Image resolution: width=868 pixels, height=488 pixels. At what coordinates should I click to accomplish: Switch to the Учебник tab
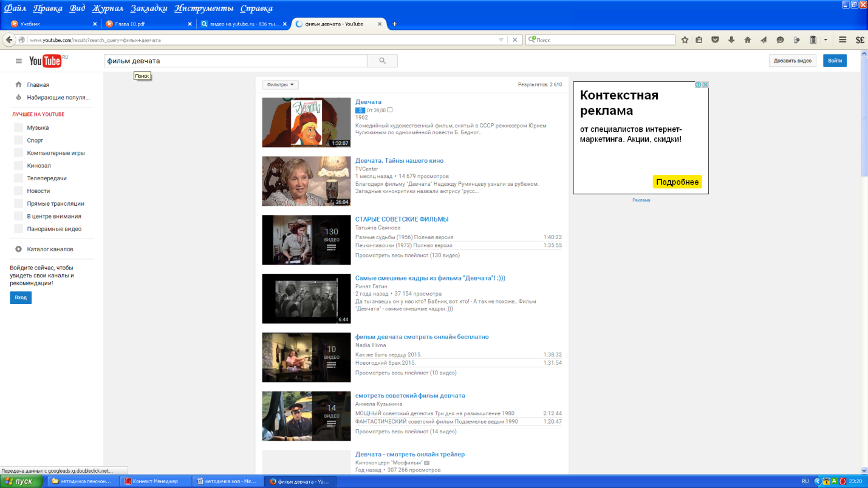53,24
